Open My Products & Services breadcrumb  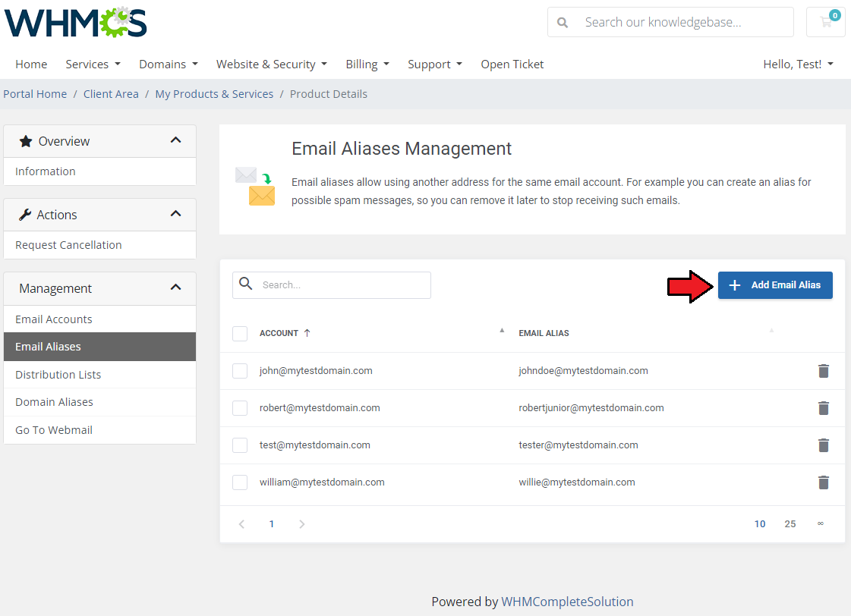(x=214, y=94)
